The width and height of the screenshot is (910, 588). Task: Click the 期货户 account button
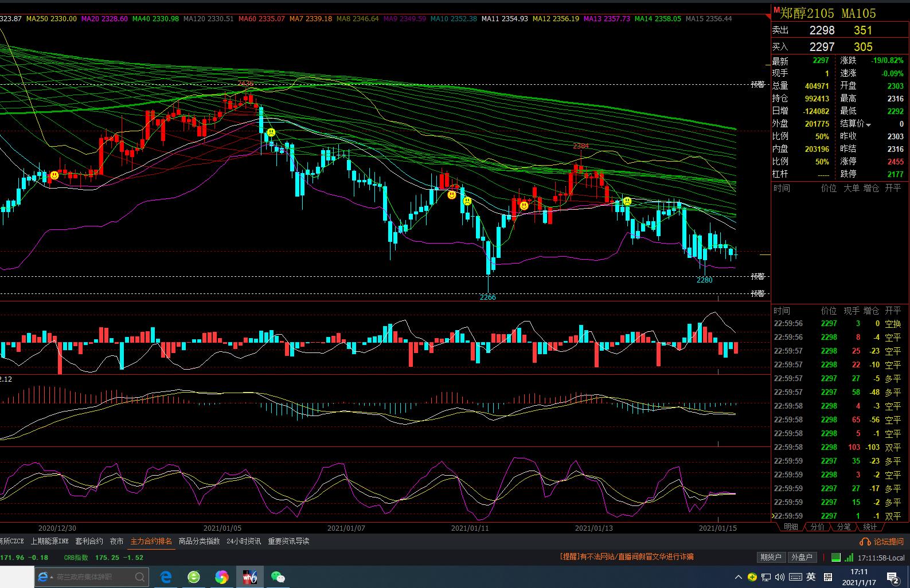[771, 557]
